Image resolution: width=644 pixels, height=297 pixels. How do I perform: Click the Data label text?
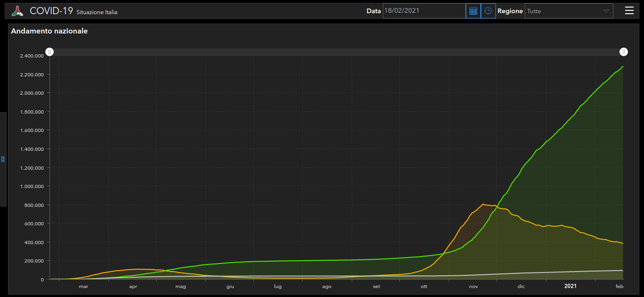coord(373,11)
